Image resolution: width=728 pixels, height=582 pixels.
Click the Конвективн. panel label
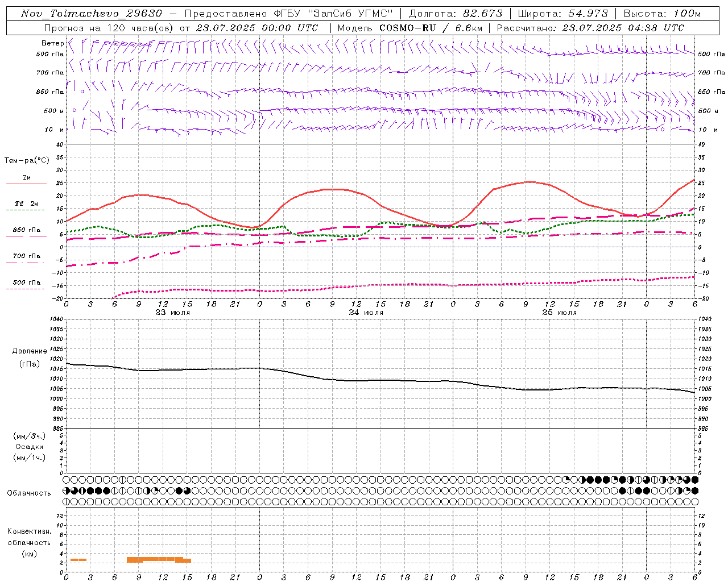[30, 531]
